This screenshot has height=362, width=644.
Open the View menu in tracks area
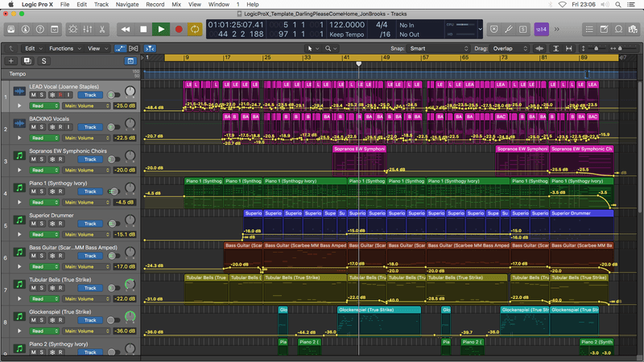coord(97,48)
